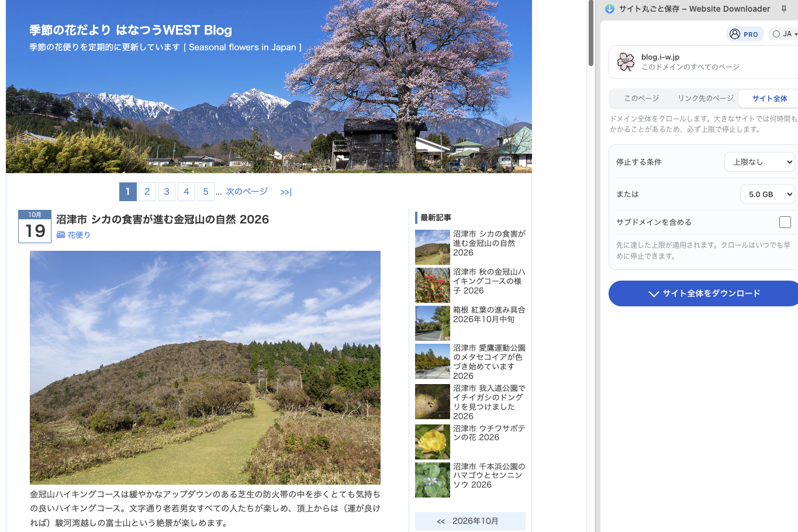Click the blog.i-w.jp flower favicon

(x=626, y=62)
